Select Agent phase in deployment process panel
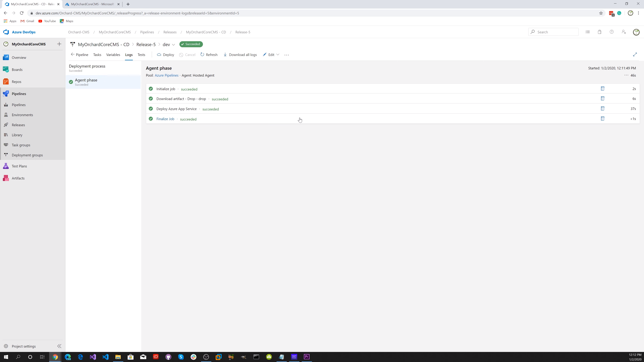Image resolution: width=644 pixels, height=362 pixels. (x=103, y=82)
